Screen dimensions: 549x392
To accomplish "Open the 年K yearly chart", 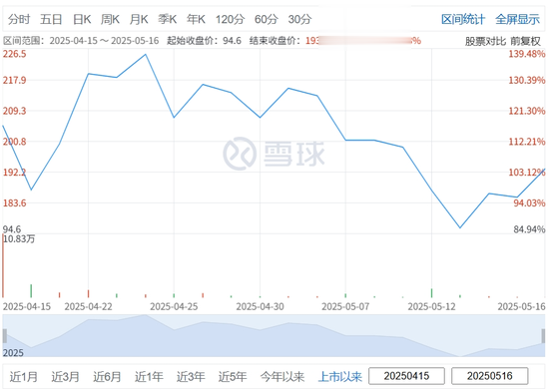I will click(x=196, y=19).
